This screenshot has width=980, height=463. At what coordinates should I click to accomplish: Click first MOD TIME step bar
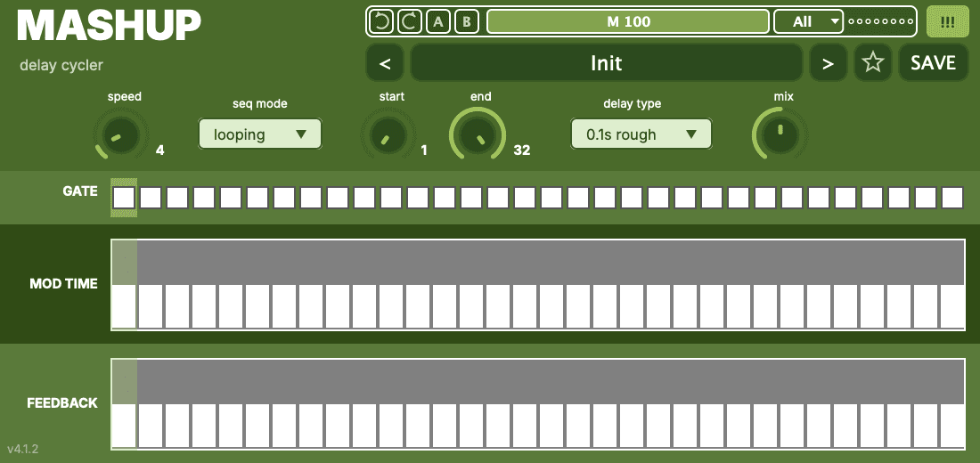(124, 284)
